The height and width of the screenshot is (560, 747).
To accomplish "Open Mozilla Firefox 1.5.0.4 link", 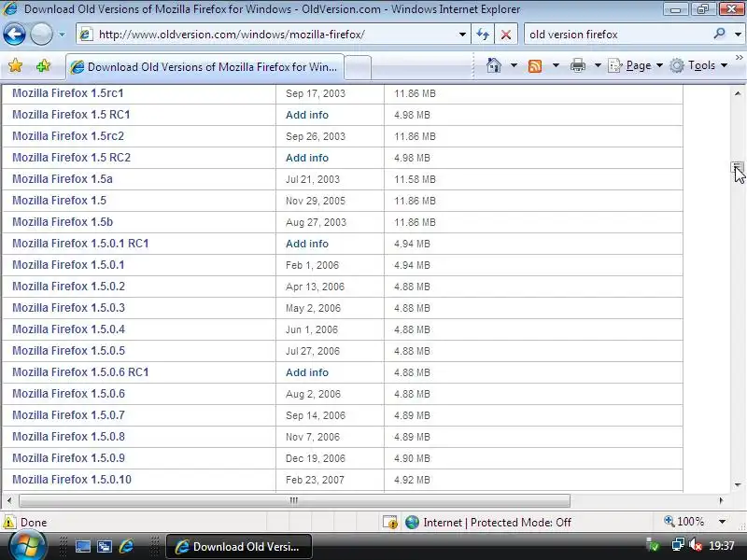I will click(68, 329).
